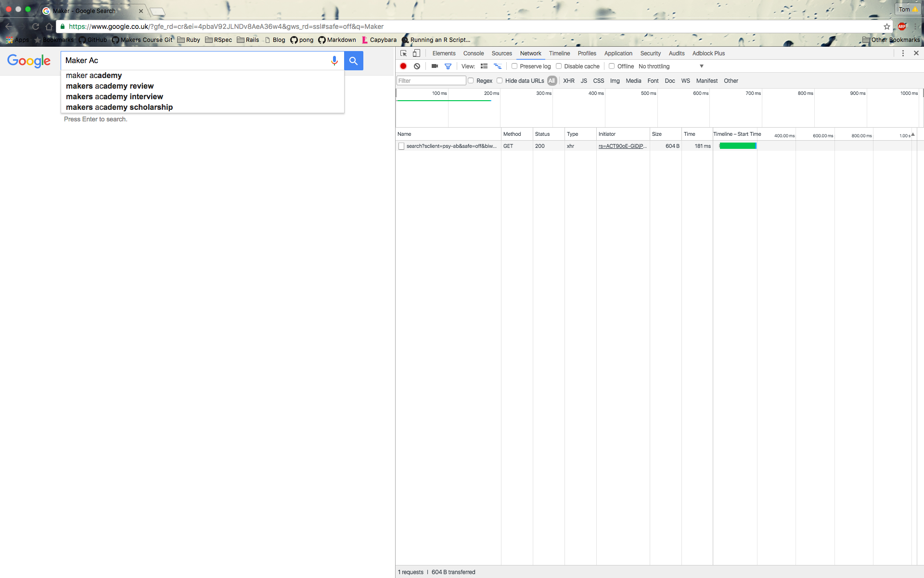The image size is (924, 578).
Task: Select 'makers academy review' suggestion
Action: (202, 86)
